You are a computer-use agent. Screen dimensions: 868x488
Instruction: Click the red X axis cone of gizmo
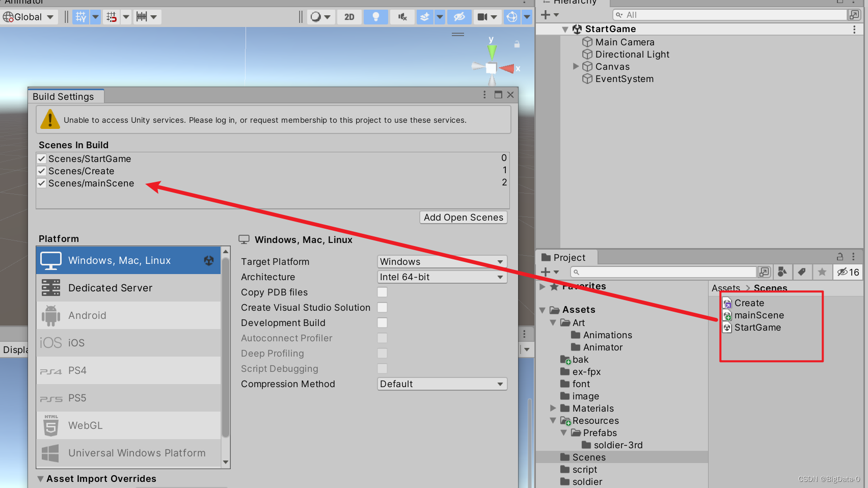pos(507,68)
